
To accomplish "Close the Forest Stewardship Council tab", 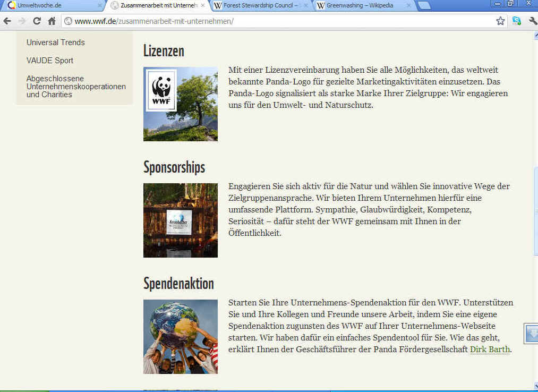I will [x=306, y=5].
